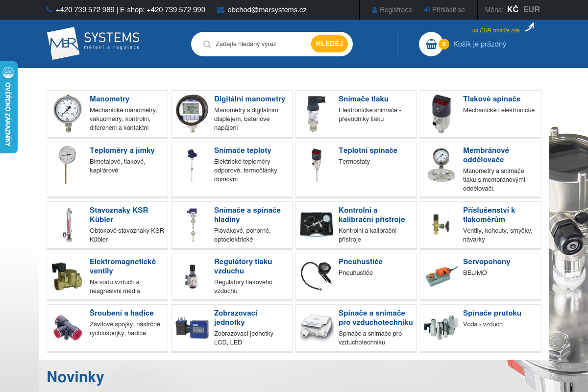The width and height of the screenshot is (588, 392).
Task: Click the phone handset icon in top bar
Action: [x=49, y=9]
